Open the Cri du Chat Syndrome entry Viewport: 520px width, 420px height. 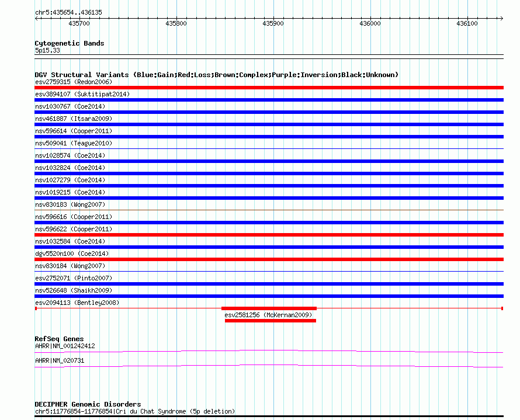135,411
